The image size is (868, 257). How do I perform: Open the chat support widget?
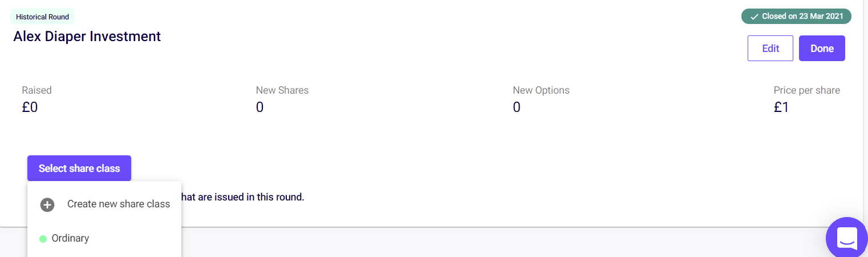point(847,238)
